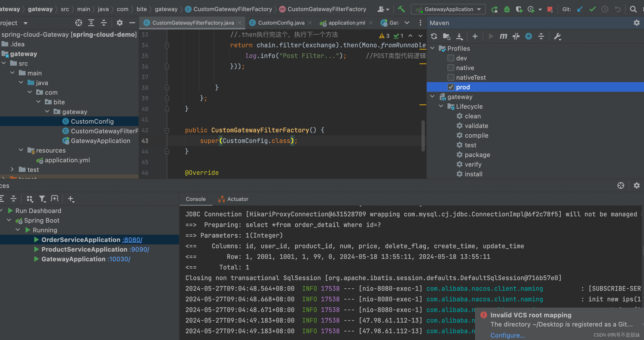The width and height of the screenshot is (644, 340).
Task: Open the Actuator tab in Services
Action: pyautogui.click(x=237, y=199)
